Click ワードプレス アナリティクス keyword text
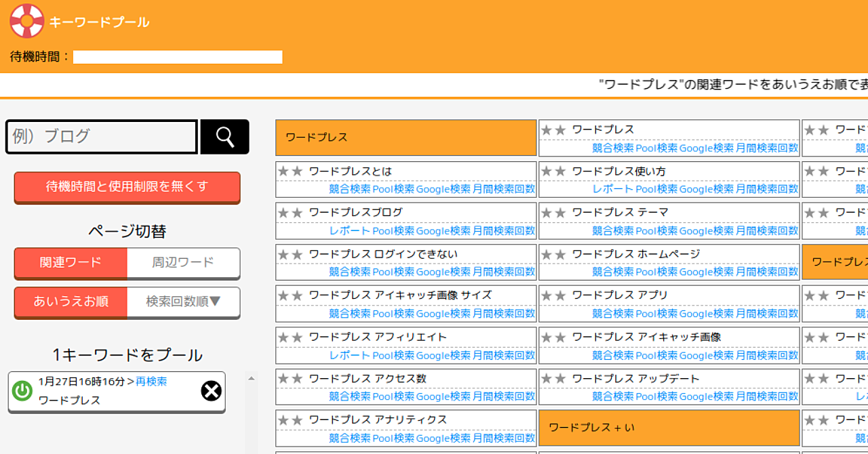 coord(378,421)
